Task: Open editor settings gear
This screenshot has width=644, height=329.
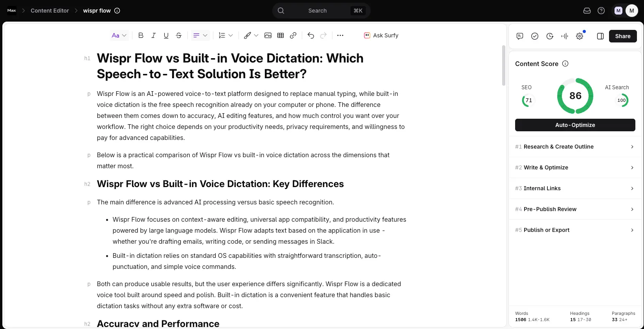Action: [x=580, y=36]
